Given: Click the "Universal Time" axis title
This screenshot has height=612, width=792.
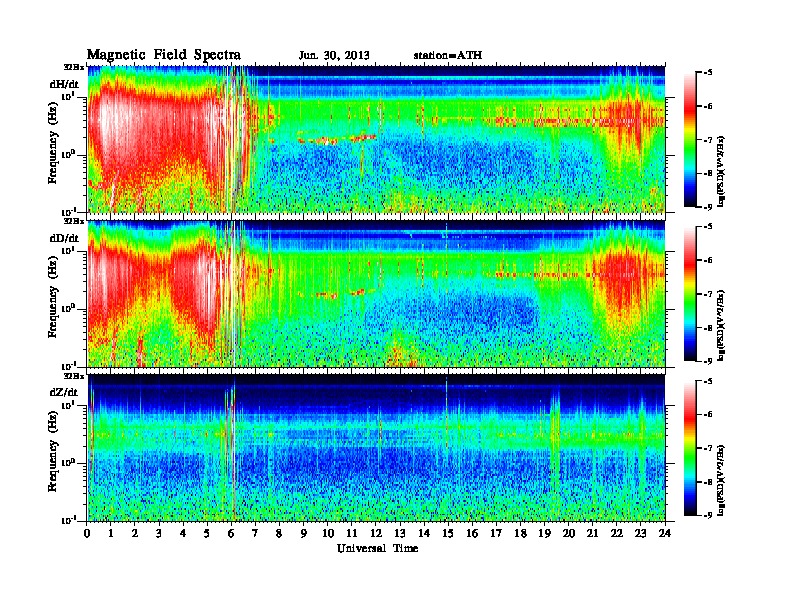Looking at the screenshot, I should [377, 548].
